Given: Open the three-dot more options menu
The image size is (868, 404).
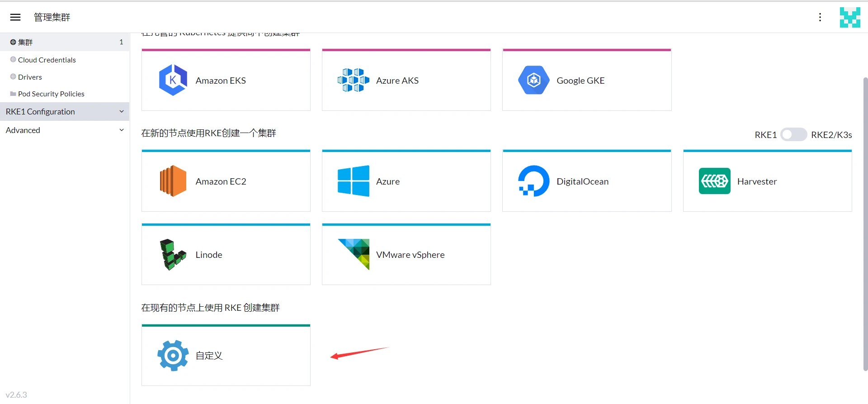Looking at the screenshot, I should (x=820, y=17).
